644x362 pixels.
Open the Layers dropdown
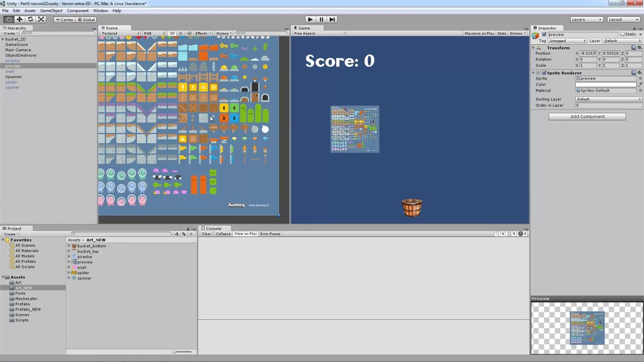[x=587, y=19]
